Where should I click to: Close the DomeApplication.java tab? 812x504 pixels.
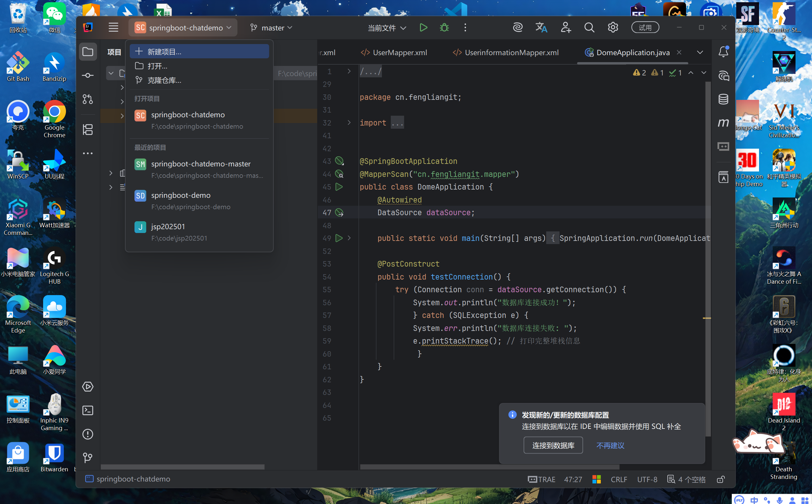679,52
